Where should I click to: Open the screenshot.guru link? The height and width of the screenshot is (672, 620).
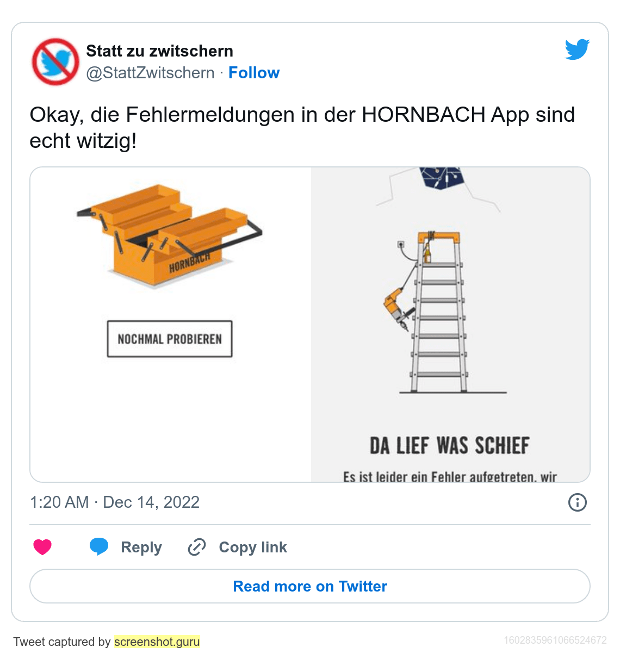click(x=157, y=642)
